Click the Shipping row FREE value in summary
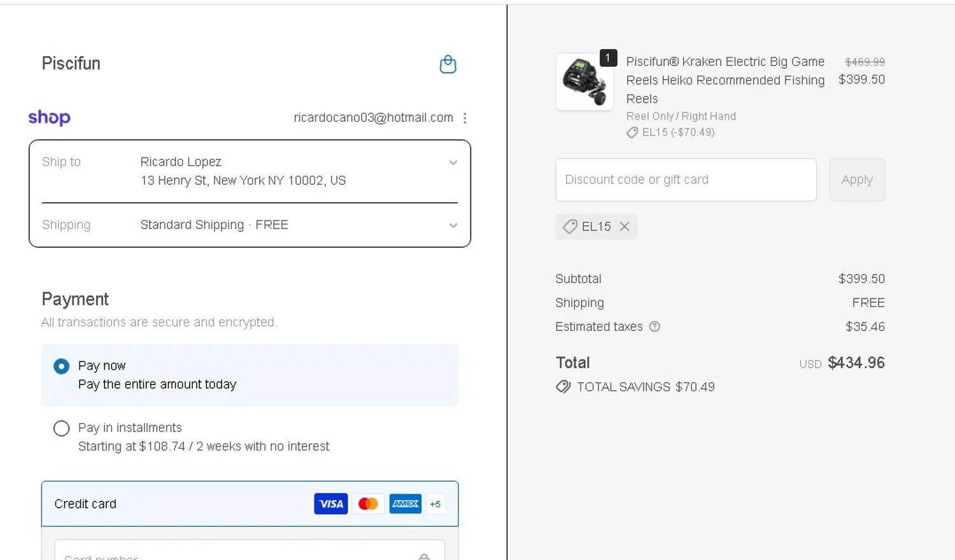955x560 pixels. coord(868,303)
